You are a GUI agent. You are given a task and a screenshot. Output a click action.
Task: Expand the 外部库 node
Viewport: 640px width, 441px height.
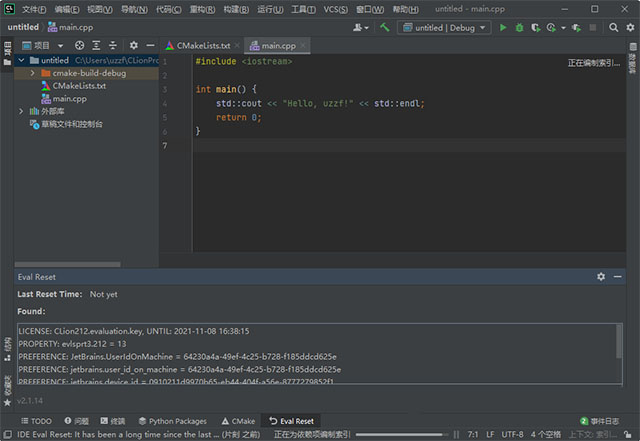pyautogui.click(x=21, y=112)
